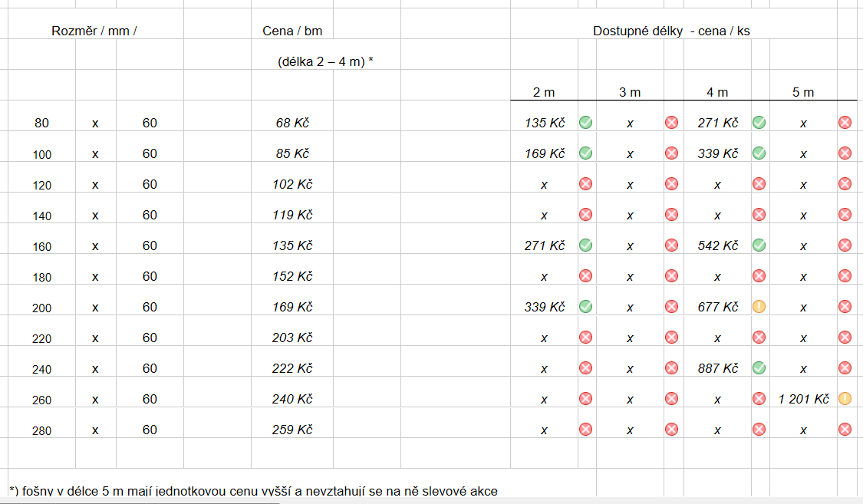The width and height of the screenshot is (863, 504).
Task: Click red cross icon in 4 m column of 120 x 60 row
Action: point(759,184)
